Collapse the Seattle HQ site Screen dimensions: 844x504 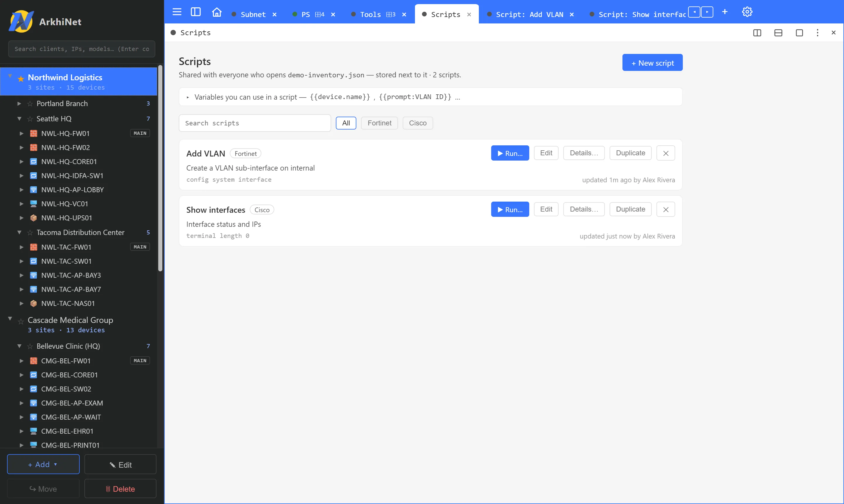pos(19,119)
